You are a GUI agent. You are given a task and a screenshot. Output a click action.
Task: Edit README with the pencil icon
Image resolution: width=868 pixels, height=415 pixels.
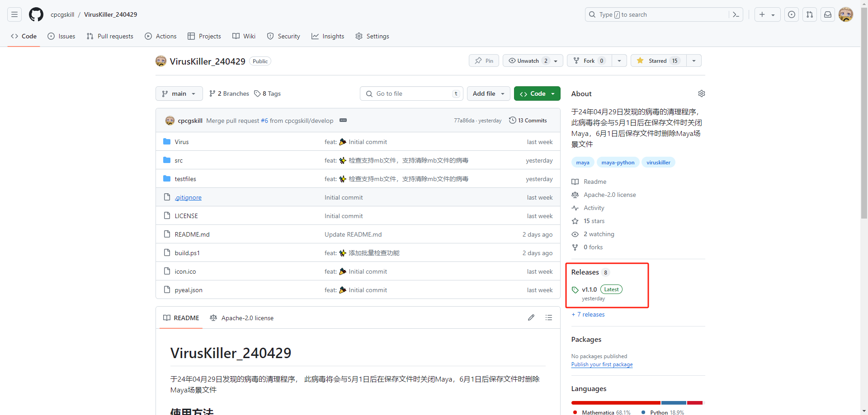coord(531,317)
